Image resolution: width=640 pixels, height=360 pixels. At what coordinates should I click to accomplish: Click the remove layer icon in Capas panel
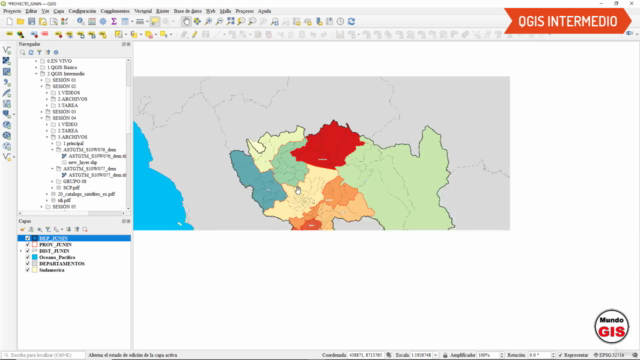pos(85,229)
